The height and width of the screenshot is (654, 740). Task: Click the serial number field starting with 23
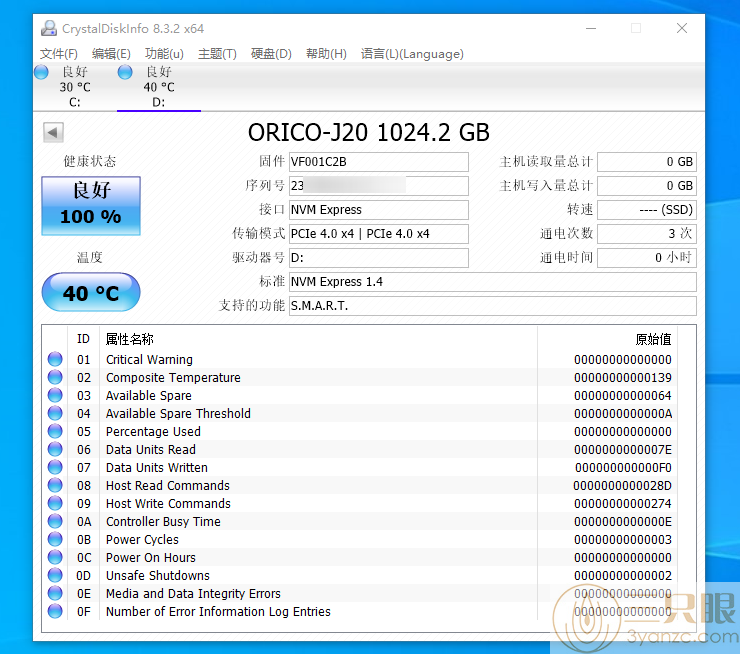pyautogui.click(x=378, y=186)
